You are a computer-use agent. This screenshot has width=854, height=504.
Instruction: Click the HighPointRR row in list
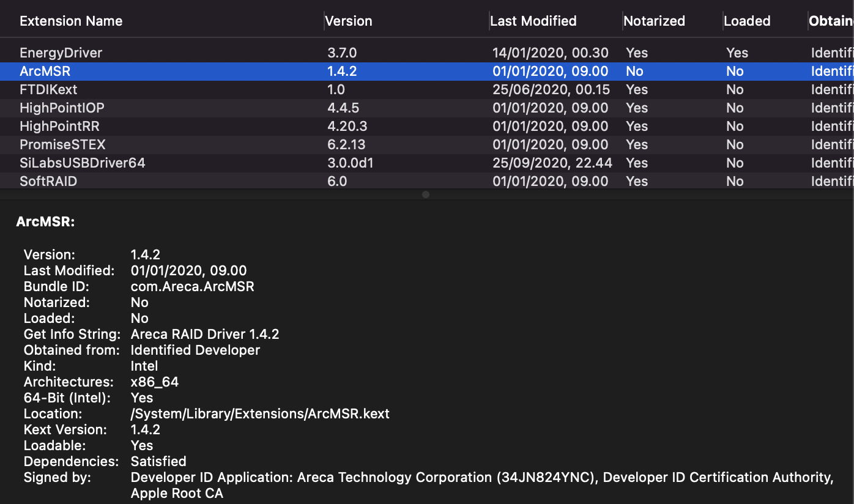click(59, 127)
